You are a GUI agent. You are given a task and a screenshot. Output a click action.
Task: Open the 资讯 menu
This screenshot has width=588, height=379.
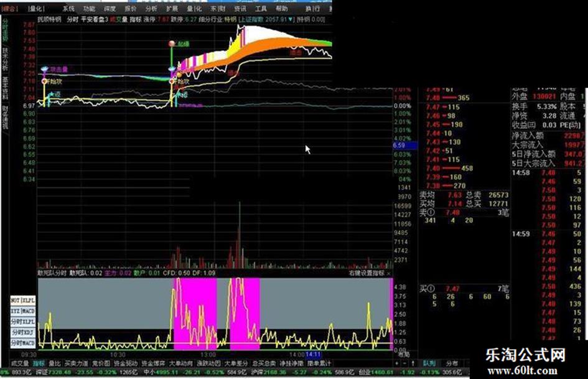(240, 8)
